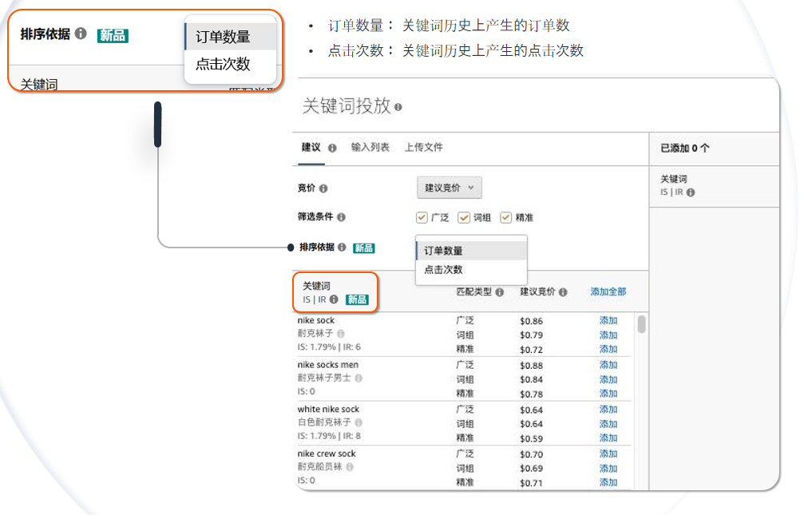This screenshot has height=515, width=812.
Task: Click the info icon beside 关键词投放 heading
Action: (398, 105)
